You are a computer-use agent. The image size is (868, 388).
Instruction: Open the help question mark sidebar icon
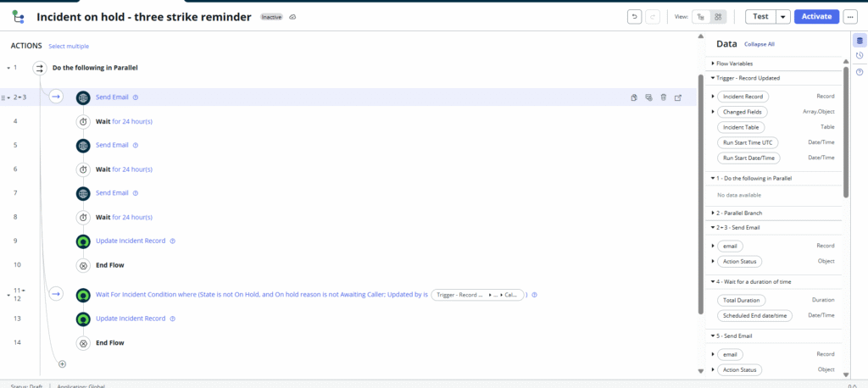point(859,72)
